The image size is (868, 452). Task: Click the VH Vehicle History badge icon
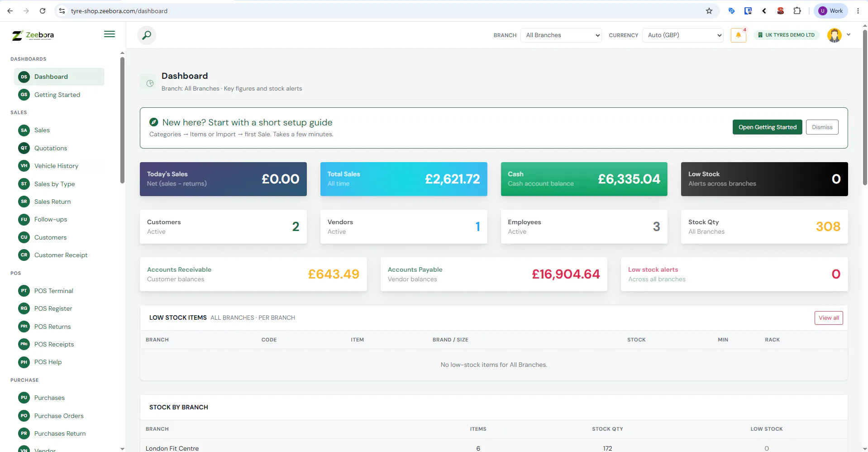[24, 166]
